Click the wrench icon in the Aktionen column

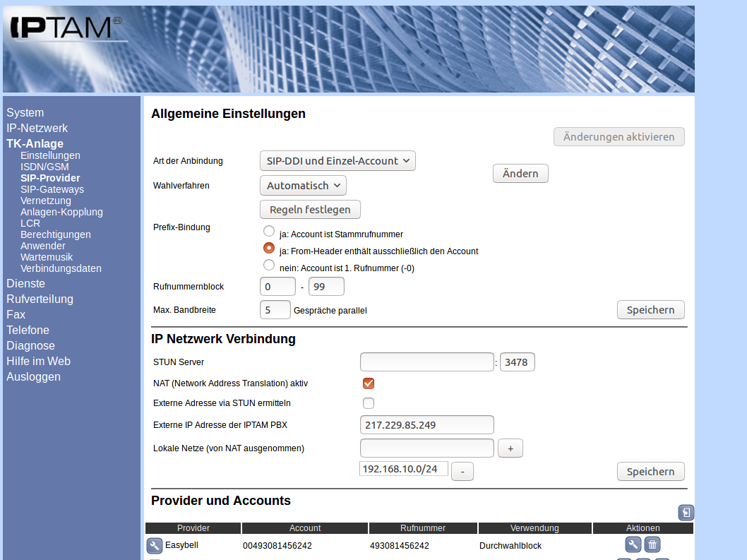coord(633,544)
